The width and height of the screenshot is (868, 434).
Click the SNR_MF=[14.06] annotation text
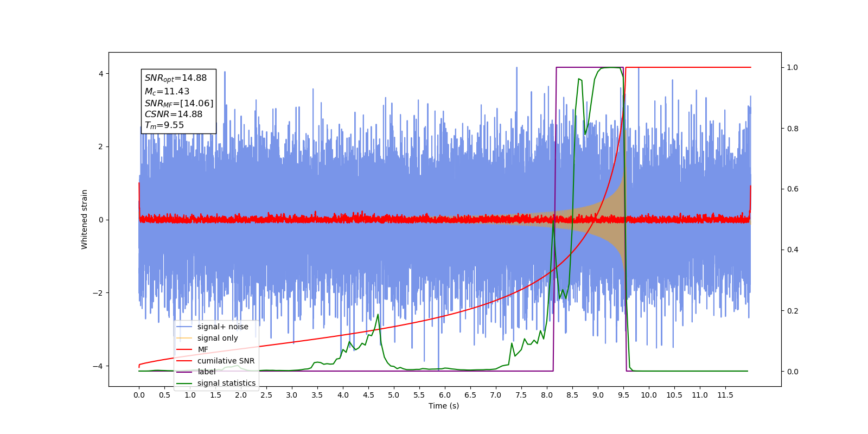[179, 103]
